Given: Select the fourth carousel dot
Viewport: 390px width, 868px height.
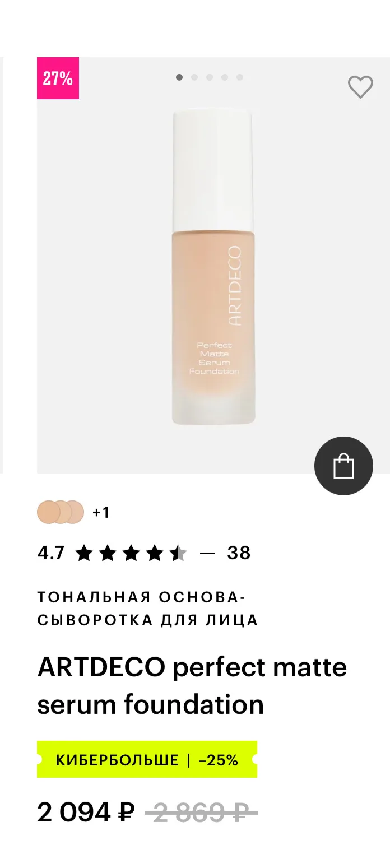Looking at the screenshot, I should 225,77.
